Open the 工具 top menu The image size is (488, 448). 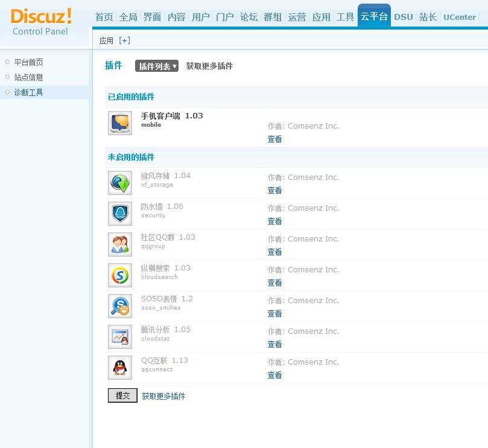click(x=345, y=17)
